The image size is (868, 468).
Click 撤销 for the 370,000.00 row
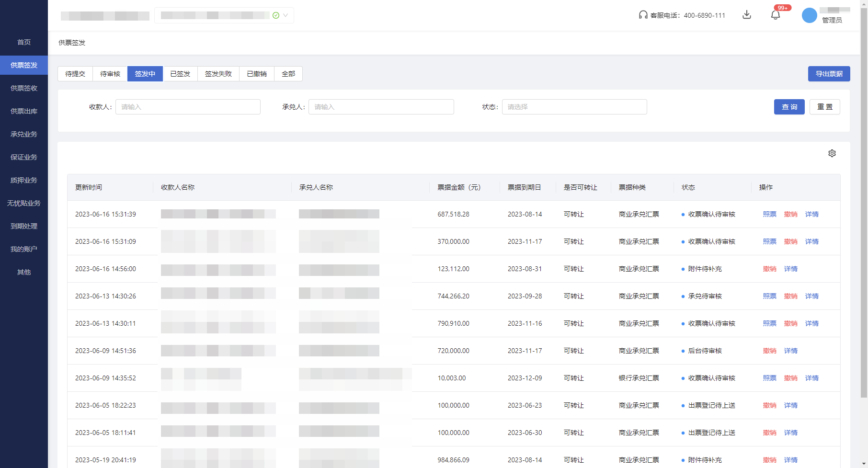point(791,241)
